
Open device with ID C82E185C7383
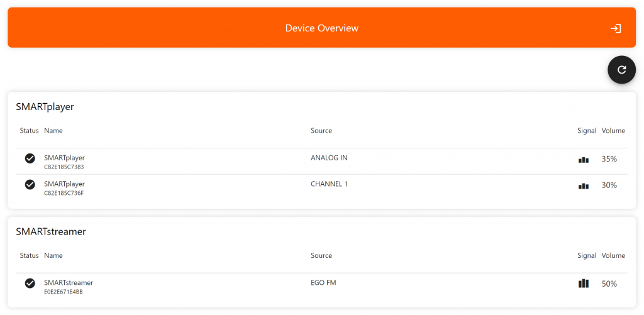[x=64, y=167]
